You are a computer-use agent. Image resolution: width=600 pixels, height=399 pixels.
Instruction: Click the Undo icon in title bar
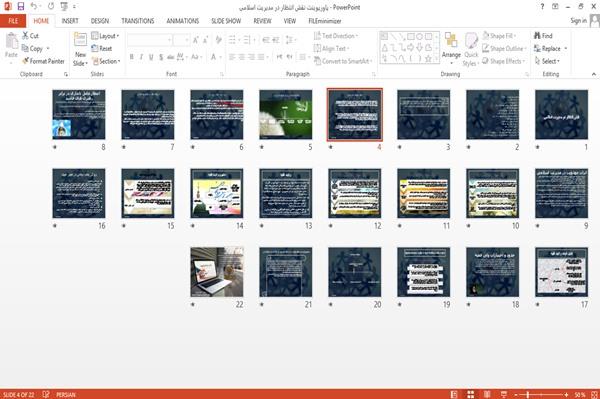(34, 7)
